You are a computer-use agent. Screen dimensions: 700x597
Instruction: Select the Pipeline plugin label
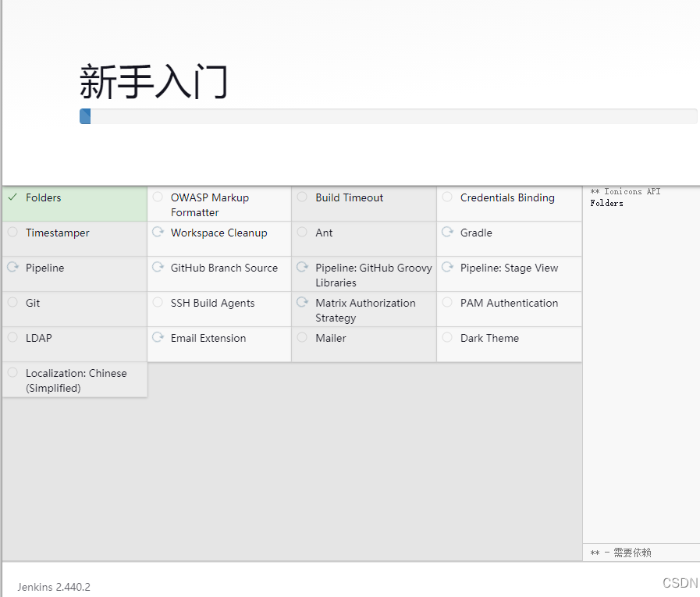click(45, 268)
